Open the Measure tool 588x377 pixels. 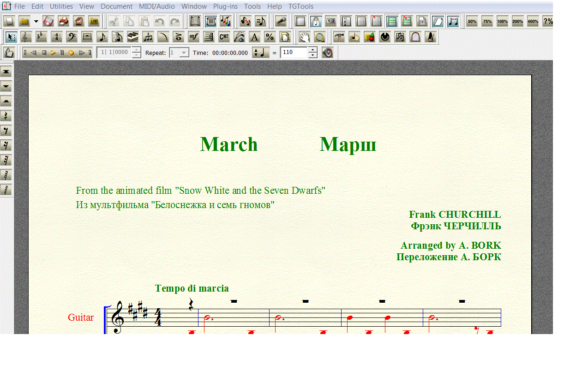point(87,37)
